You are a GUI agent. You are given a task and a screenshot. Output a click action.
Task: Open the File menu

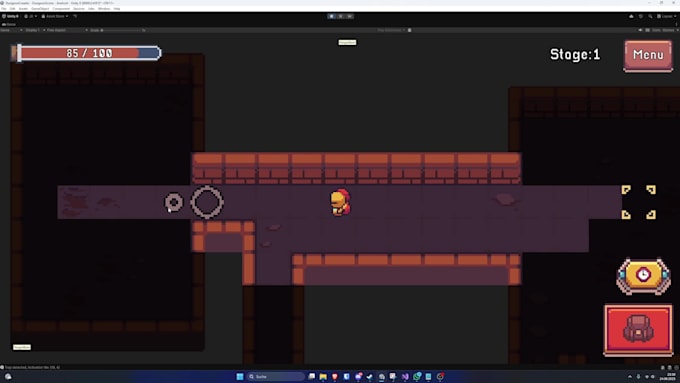[x=3, y=9]
